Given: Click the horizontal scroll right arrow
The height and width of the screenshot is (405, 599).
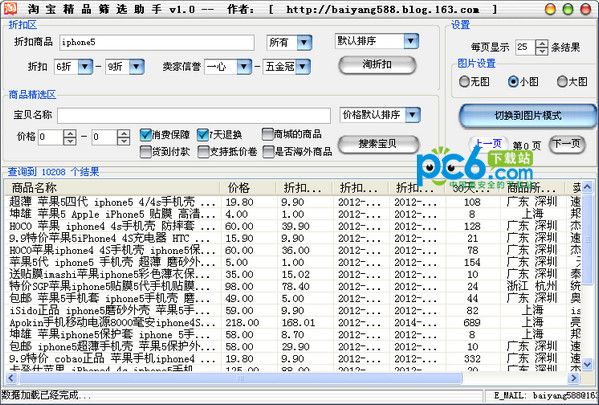Looking at the screenshot, I should click(573, 378).
